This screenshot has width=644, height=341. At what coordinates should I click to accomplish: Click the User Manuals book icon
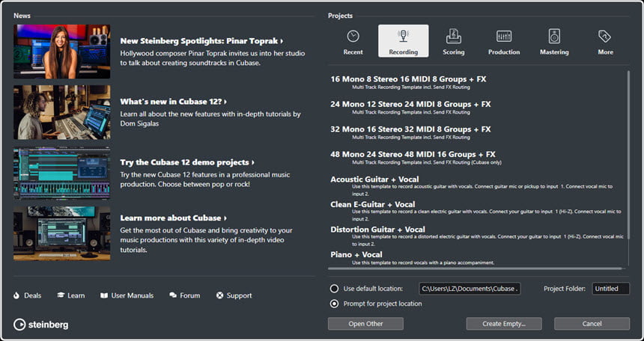click(x=104, y=295)
